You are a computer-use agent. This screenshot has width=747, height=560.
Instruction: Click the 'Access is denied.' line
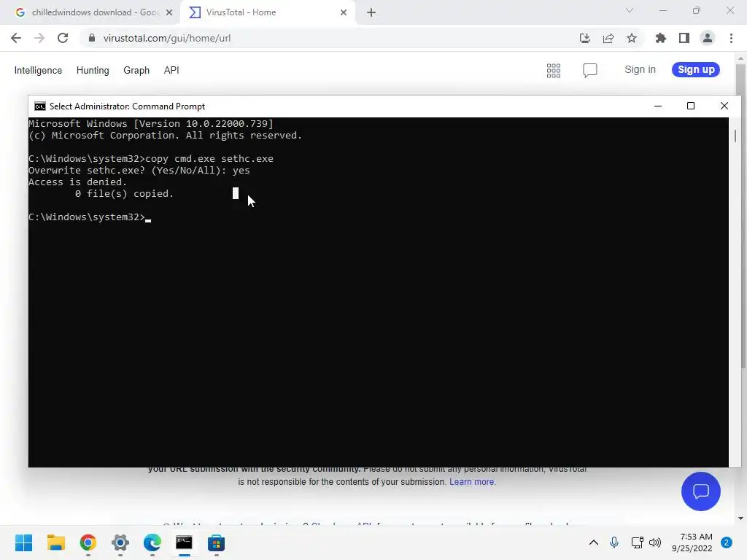77,182
